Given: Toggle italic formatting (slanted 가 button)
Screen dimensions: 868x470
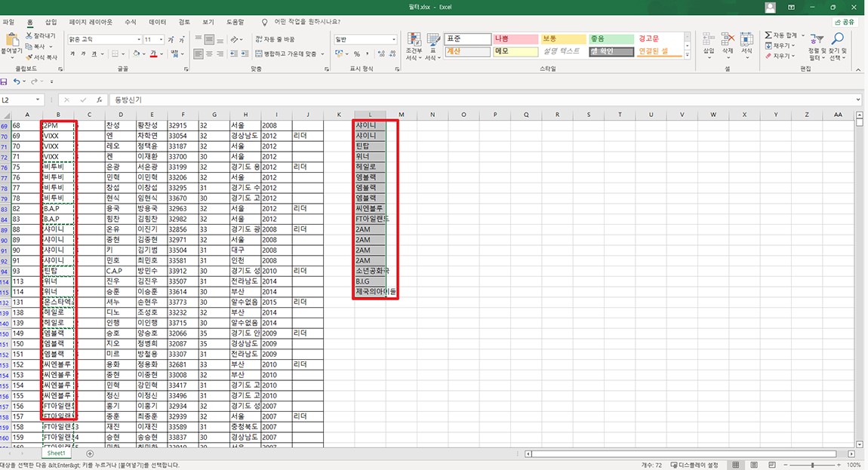Looking at the screenshot, I should coord(83,54).
